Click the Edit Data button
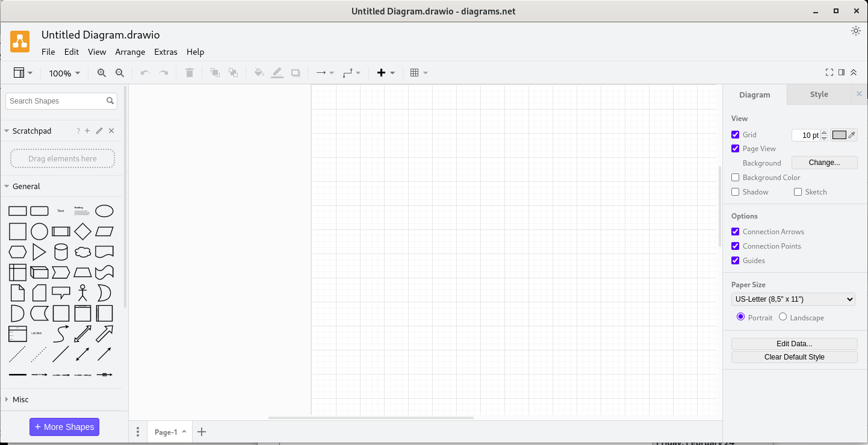This screenshot has height=445, width=868. pyautogui.click(x=794, y=344)
